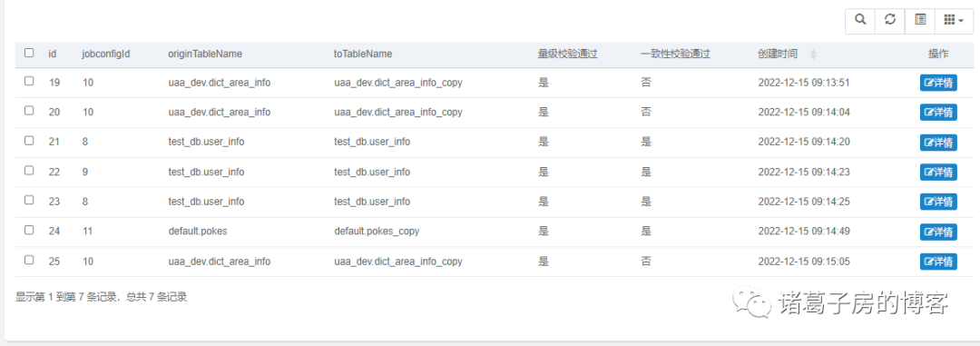Click 是 consistency value in row 24

point(646,232)
